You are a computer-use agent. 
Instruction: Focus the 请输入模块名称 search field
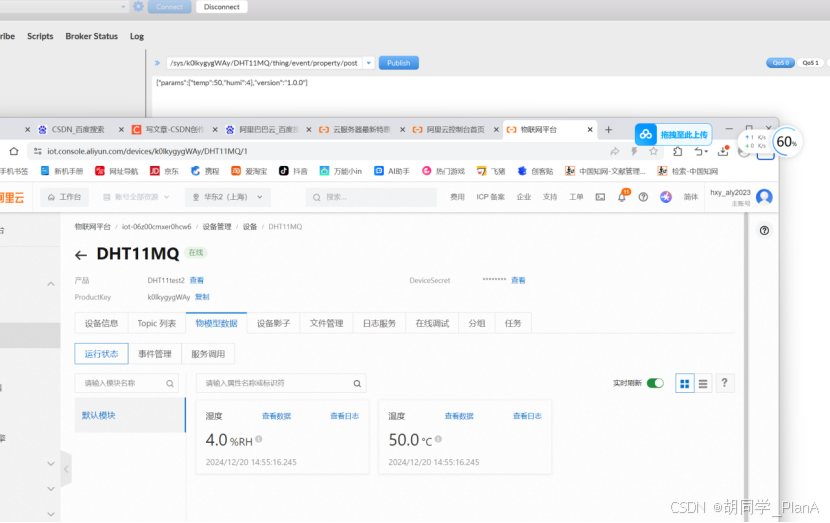[x=127, y=383]
